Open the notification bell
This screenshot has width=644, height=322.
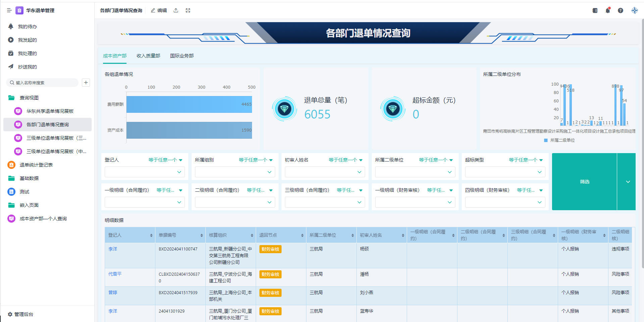coord(607,10)
